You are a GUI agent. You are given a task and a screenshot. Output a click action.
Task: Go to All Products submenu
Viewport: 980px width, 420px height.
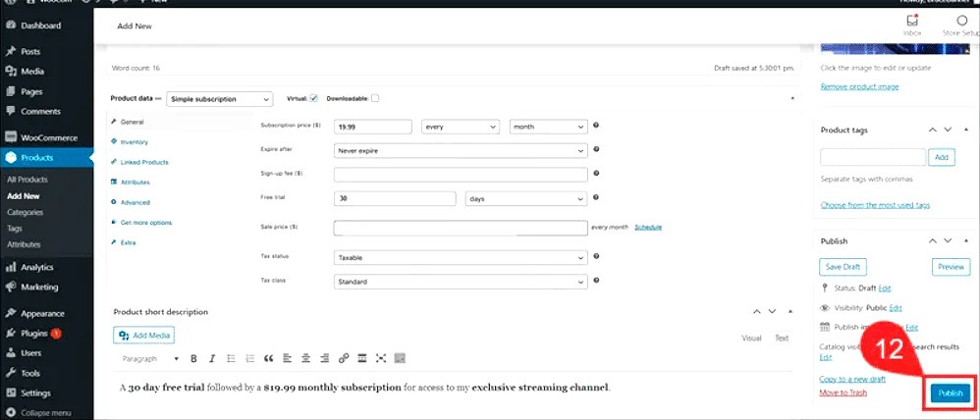tap(27, 180)
